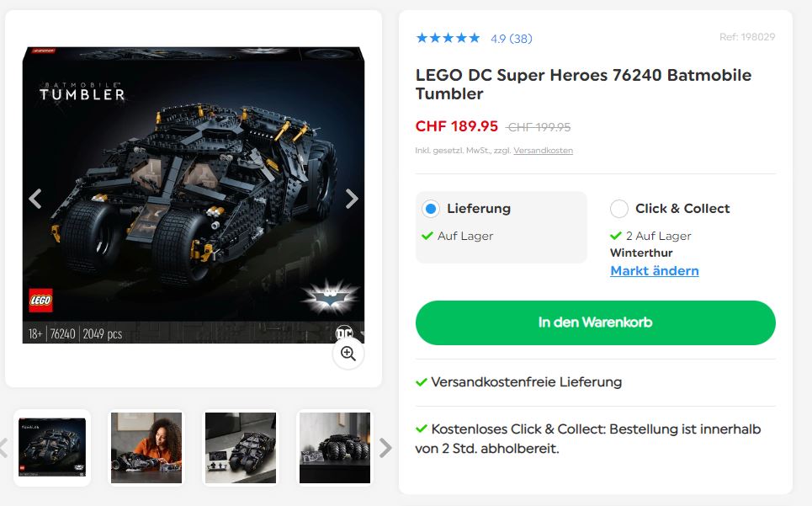Select the box front thumbnail
The height and width of the screenshot is (506, 812).
(52, 448)
